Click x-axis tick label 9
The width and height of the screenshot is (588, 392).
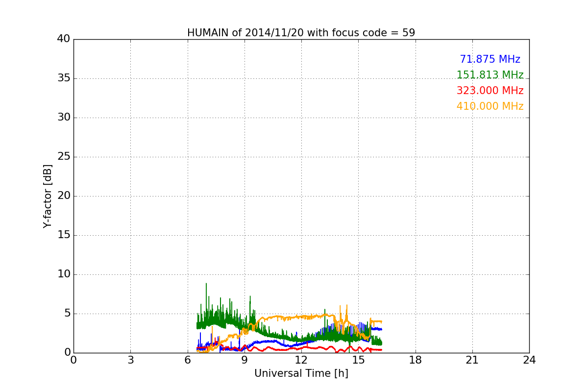tap(245, 360)
